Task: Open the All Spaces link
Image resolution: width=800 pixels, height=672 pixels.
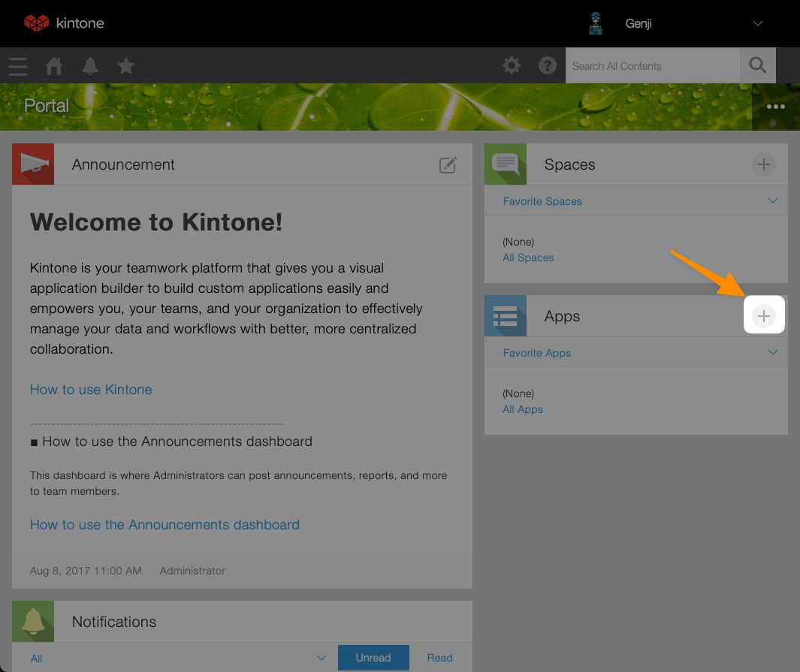Action: [x=528, y=258]
